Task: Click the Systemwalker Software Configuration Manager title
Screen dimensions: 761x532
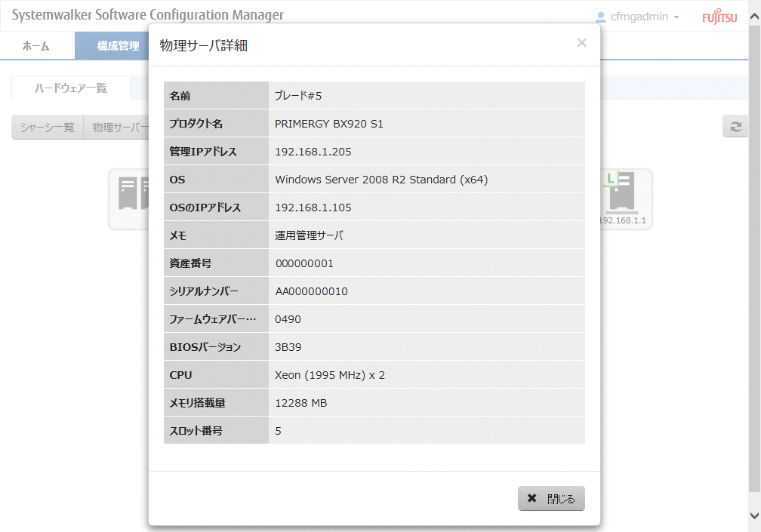Action: pos(147,15)
